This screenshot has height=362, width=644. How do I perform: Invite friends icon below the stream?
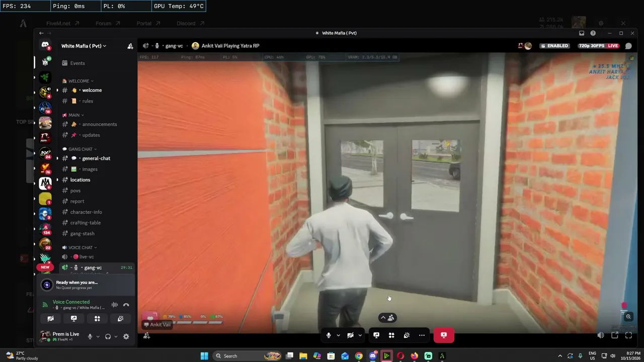147,336
